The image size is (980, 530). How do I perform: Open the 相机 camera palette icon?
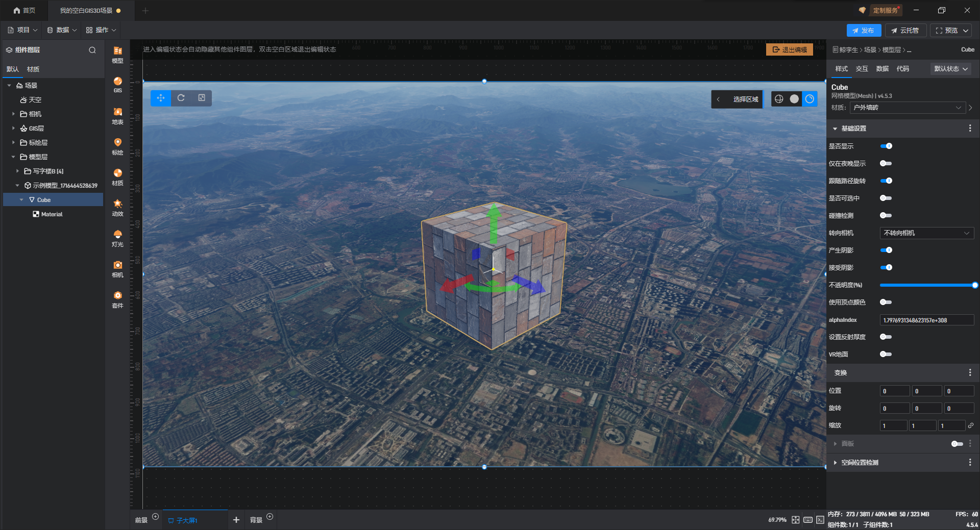pyautogui.click(x=117, y=268)
